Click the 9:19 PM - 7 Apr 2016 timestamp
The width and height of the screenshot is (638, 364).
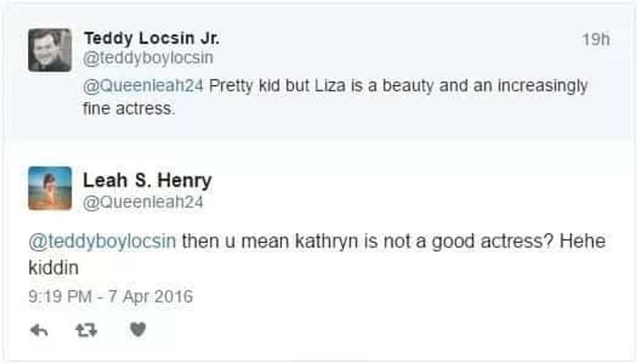pos(111,297)
